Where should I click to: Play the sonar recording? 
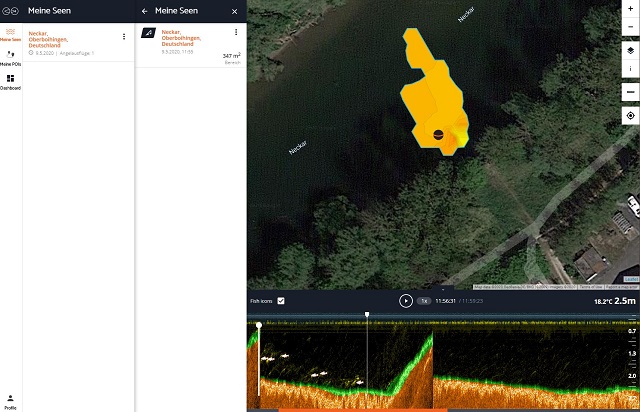point(406,301)
